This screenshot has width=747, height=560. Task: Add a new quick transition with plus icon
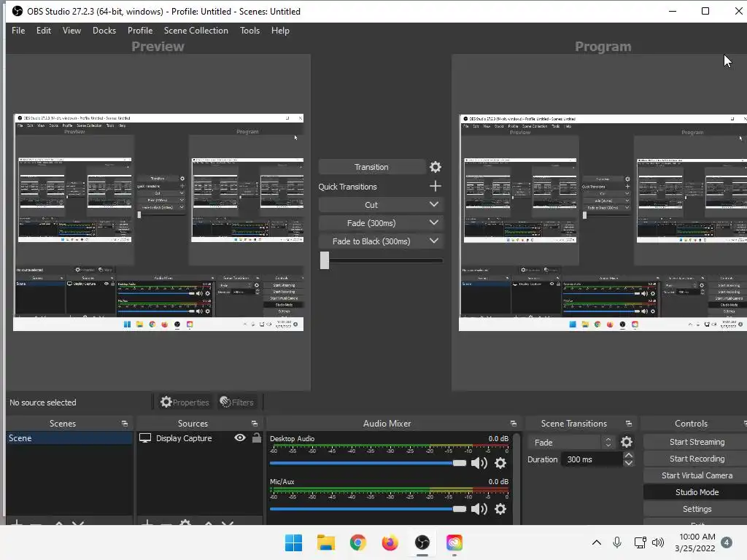pos(435,186)
